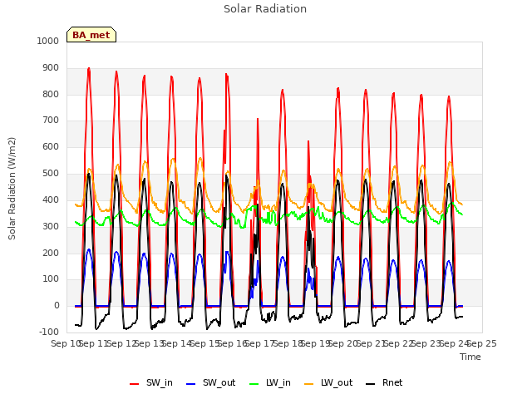
Task: Click the 100 y-axis tick label
Action: click(51, 279)
